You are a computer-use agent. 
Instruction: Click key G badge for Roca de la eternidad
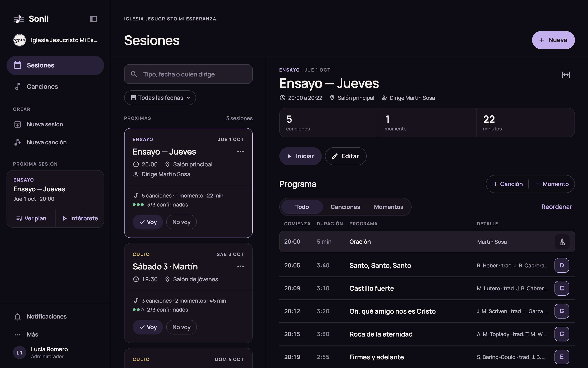(561, 334)
